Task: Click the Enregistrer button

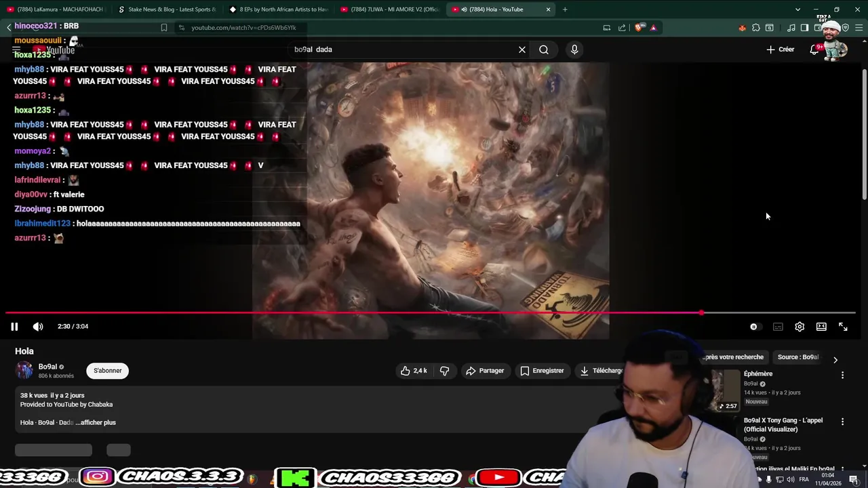Action: click(x=542, y=371)
